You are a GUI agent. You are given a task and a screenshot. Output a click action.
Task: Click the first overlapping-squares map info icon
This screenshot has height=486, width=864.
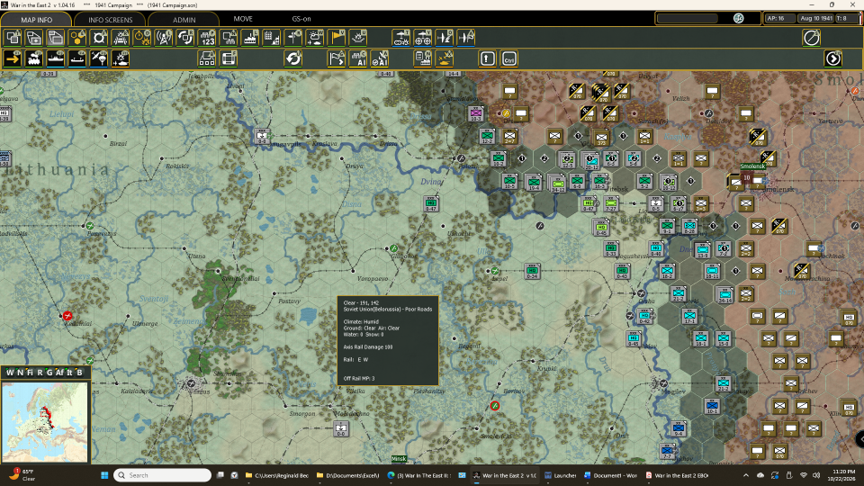13,38
